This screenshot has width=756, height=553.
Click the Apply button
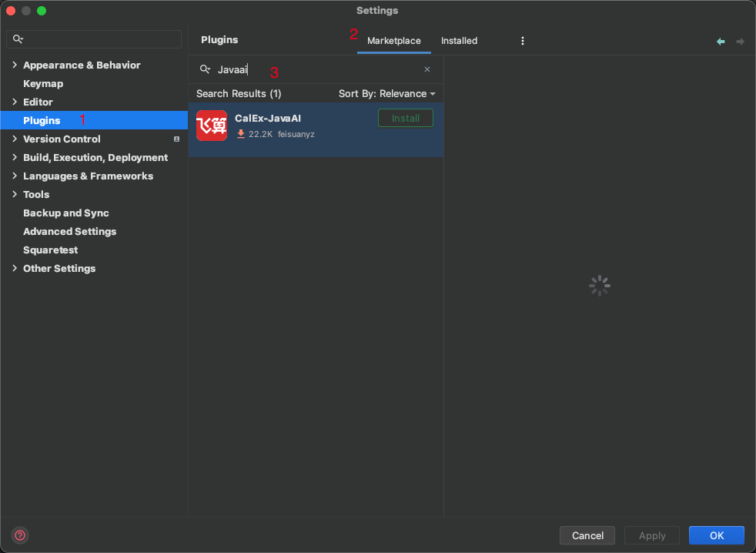click(652, 535)
